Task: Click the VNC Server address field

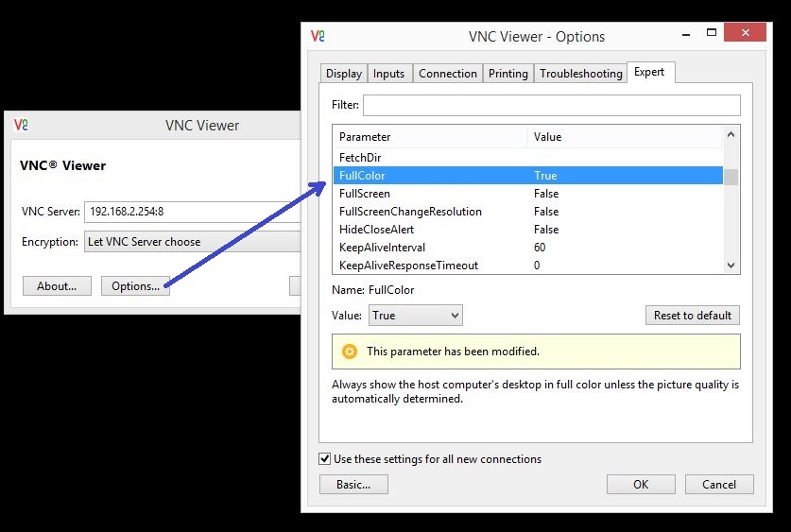Action: [193, 212]
